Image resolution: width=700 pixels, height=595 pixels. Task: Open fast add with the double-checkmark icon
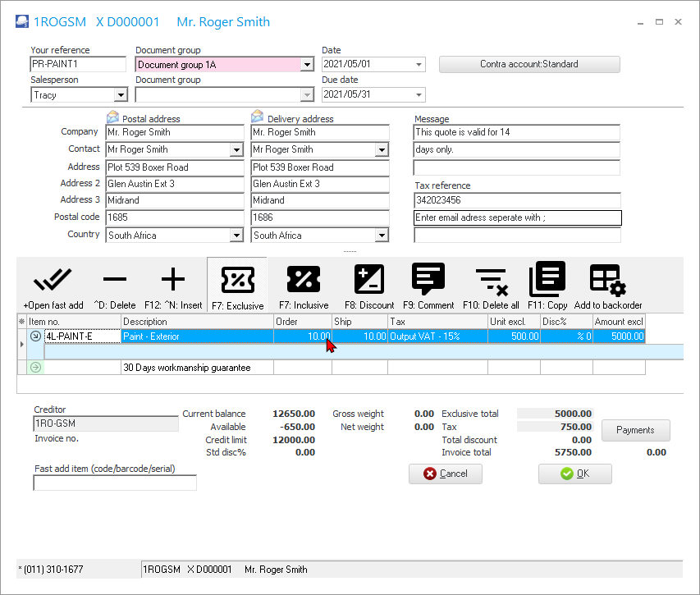coord(53,281)
